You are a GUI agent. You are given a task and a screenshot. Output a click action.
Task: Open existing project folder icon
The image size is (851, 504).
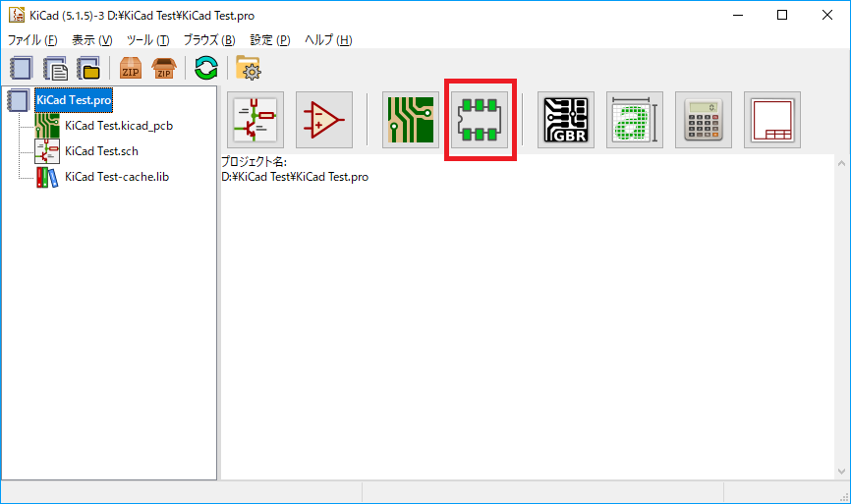click(87, 69)
